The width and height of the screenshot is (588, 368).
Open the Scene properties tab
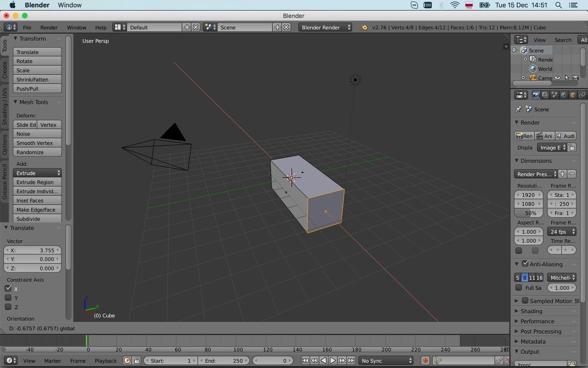[x=555, y=95]
